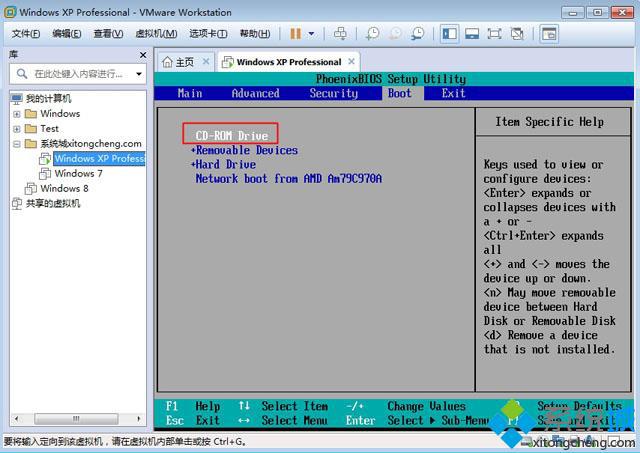The image size is (640, 453).
Task: Take a snapshot using the snapshot icon
Action: point(372,33)
